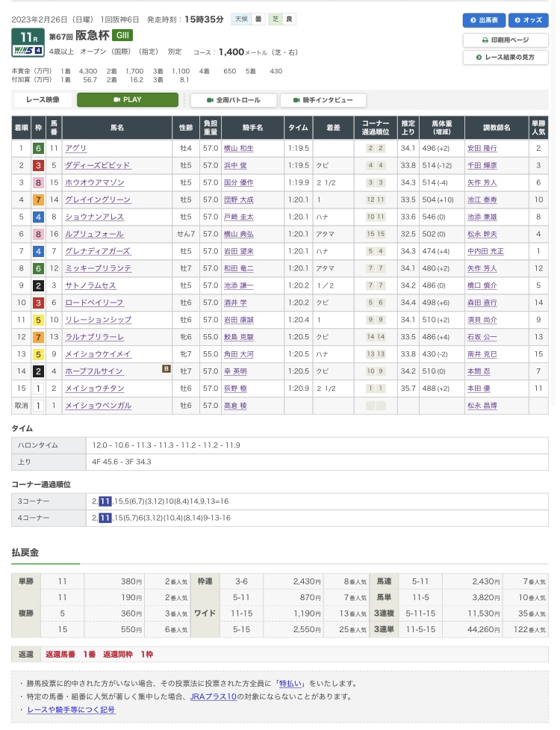Screen dimensions: 560x730
Task: Open horse ショウナンアレス
Action: point(94,217)
